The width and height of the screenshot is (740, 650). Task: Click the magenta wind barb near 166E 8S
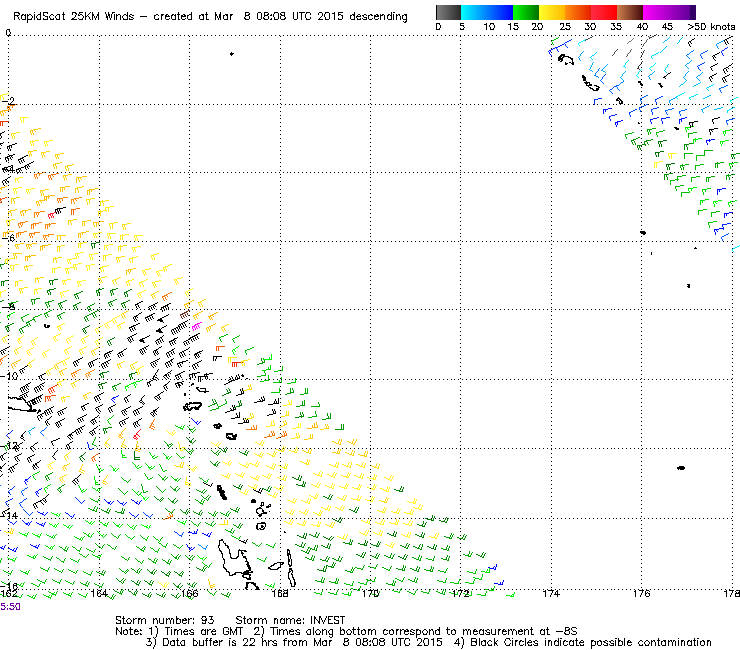(x=196, y=326)
